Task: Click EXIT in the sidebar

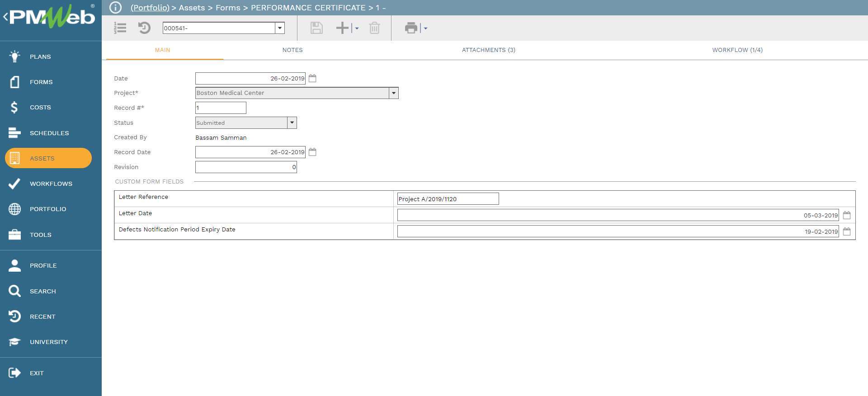Action: [37, 373]
